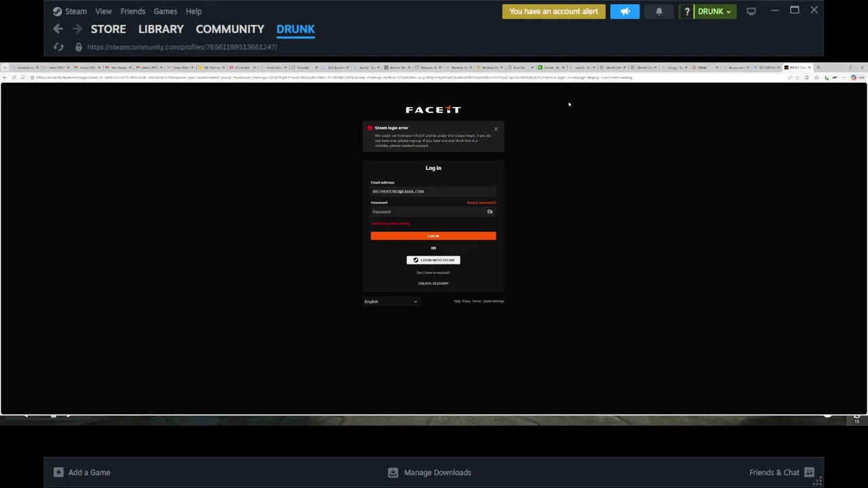Select the FACEIT browser tab
This screenshot has width=868, height=488.
(x=797, y=67)
